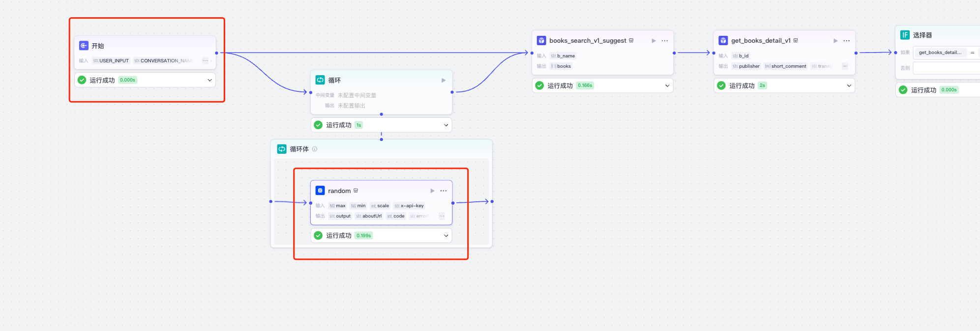Expand the Loop node's run success panel
This screenshot has height=331, width=980.
446,125
